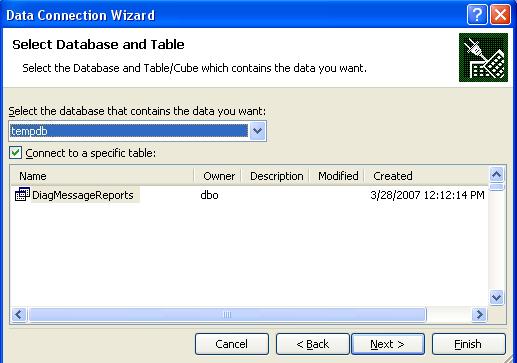The height and width of the screenshot is (363, 517).
Task: Click the DiagMessageReports table icon
Action: (x=22, y=194)
